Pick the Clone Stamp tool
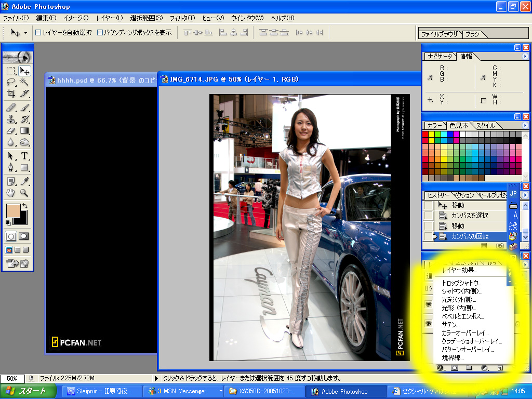Image resolution: width=532 pixels, height=399 pixels. 11,119
